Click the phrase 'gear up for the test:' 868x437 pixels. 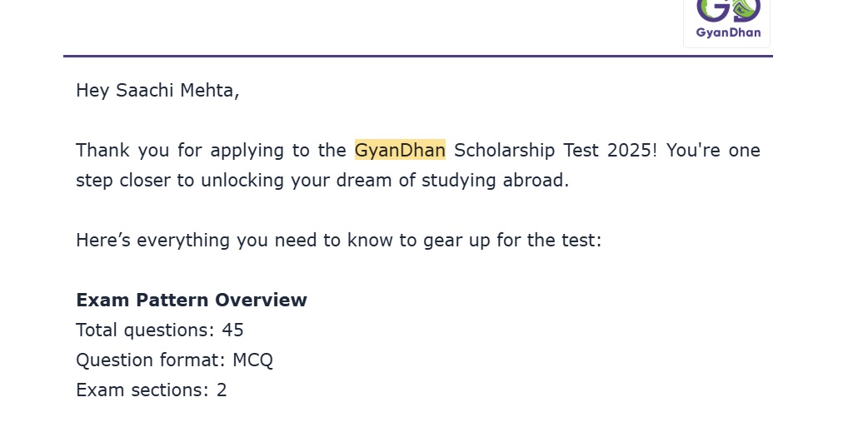[x=512, y=240]
